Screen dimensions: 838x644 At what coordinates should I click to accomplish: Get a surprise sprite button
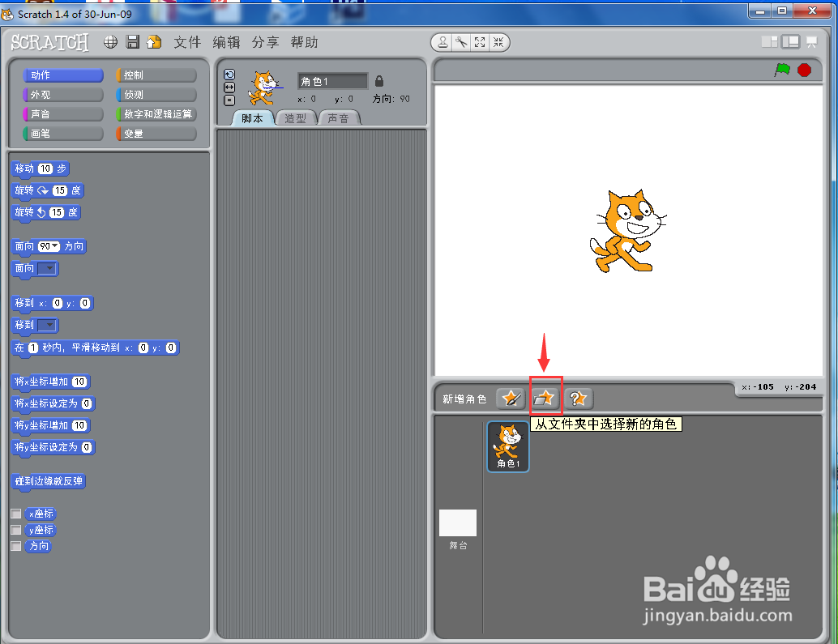pos(579,399)
